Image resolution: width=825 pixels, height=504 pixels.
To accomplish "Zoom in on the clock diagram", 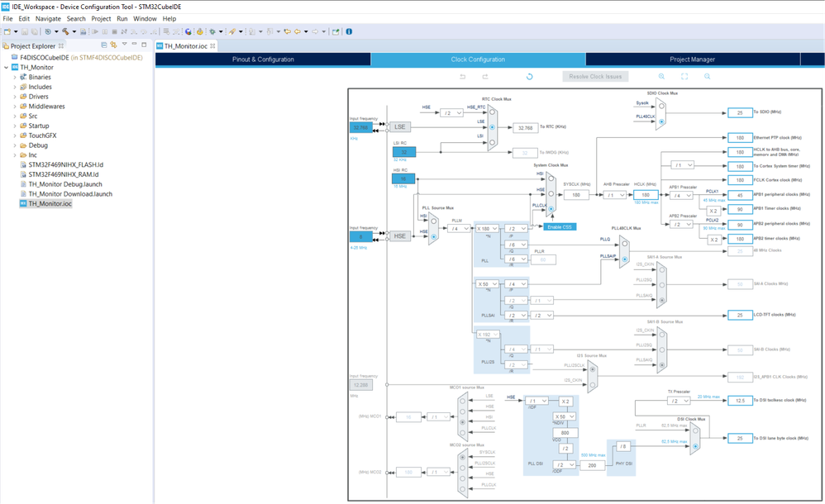I will 662,76.
